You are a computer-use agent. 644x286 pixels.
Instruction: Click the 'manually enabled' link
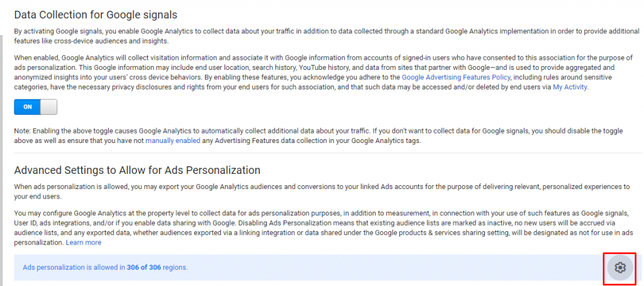(x=173, y=140)
